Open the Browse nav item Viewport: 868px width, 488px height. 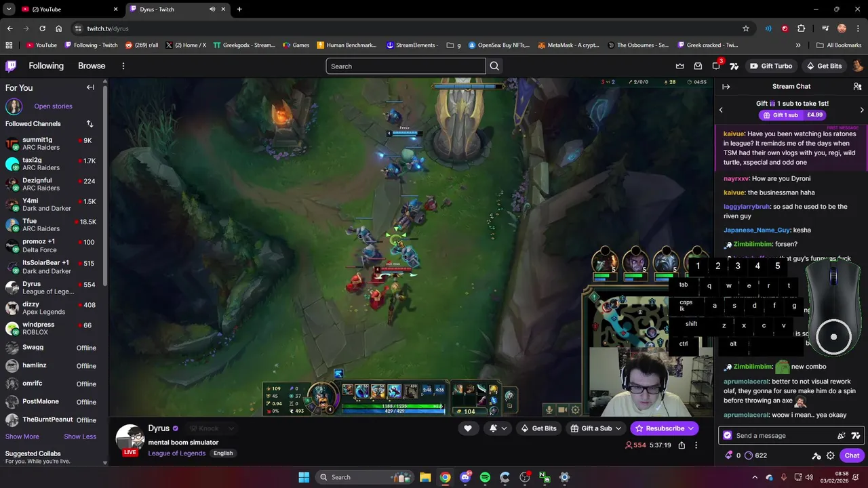[x=92, y=66]
